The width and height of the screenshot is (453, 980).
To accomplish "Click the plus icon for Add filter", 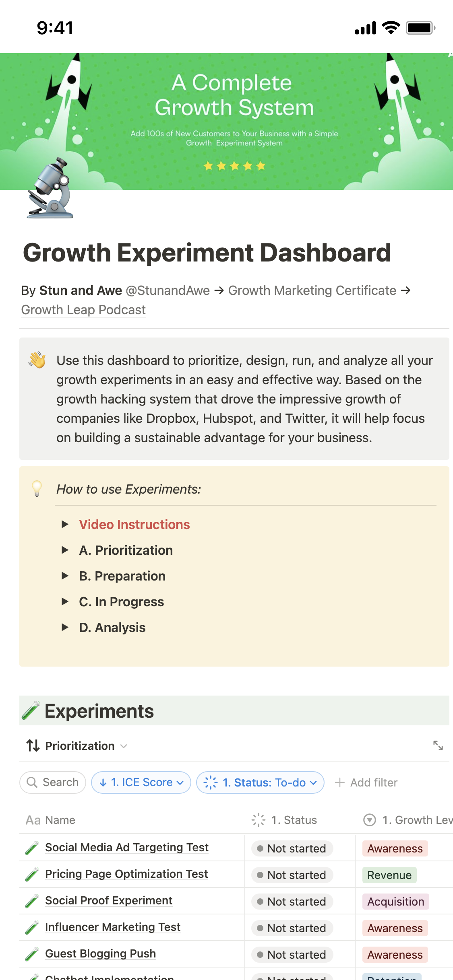I will tap(340, 782).
